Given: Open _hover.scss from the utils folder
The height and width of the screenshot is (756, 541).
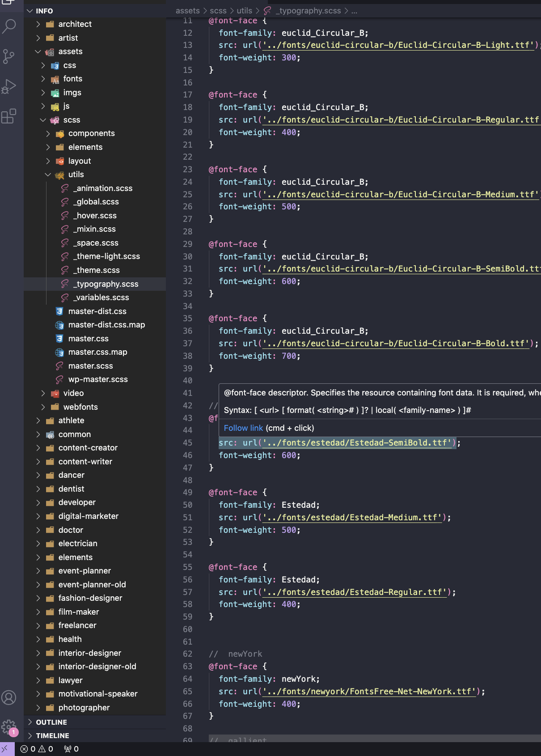Looking at the screenshot, I should tap(95, 216).
